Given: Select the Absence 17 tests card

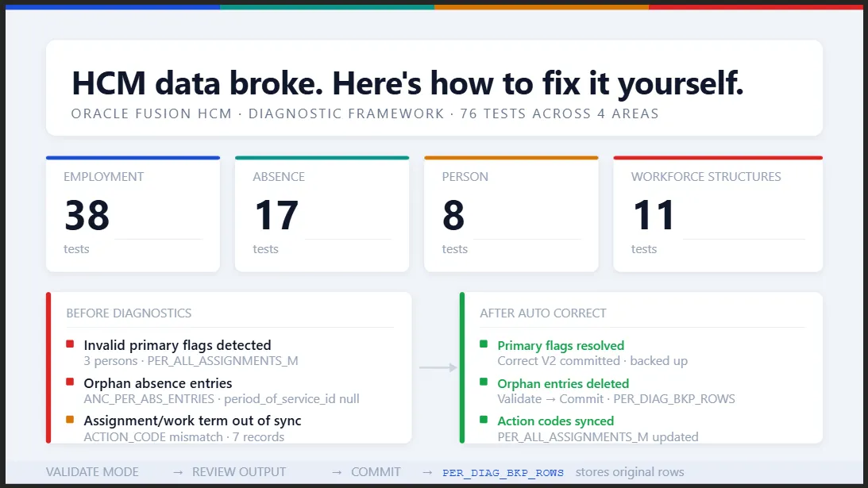Looking at the screenshot, I should [x=322, y=214].
